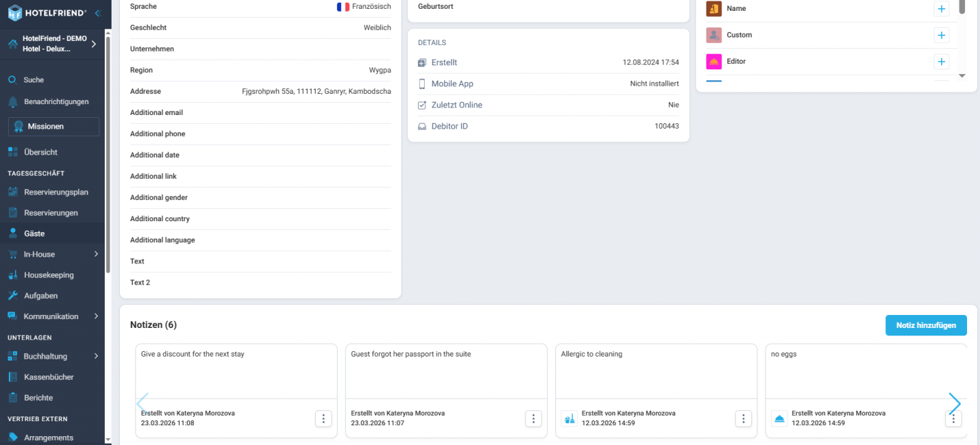Open Reservierungsplan in sidebar
Image resolution: width=980 pixels, height=445 pixels.
point(56,192)
